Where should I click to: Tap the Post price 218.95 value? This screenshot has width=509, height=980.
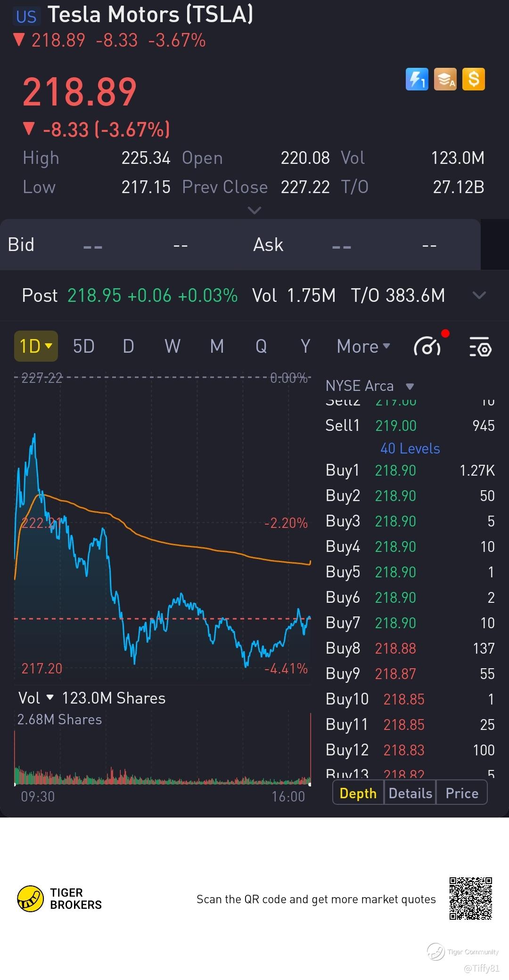pyautogui.click(x=95, y=296)
